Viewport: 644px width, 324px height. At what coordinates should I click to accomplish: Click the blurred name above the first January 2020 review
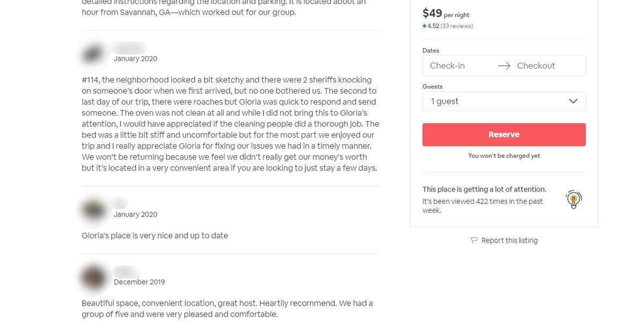point(129,48)
